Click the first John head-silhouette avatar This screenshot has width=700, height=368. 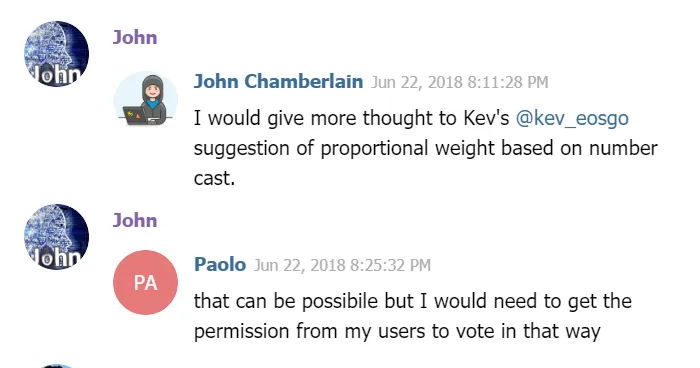click(x=56, y=54)
